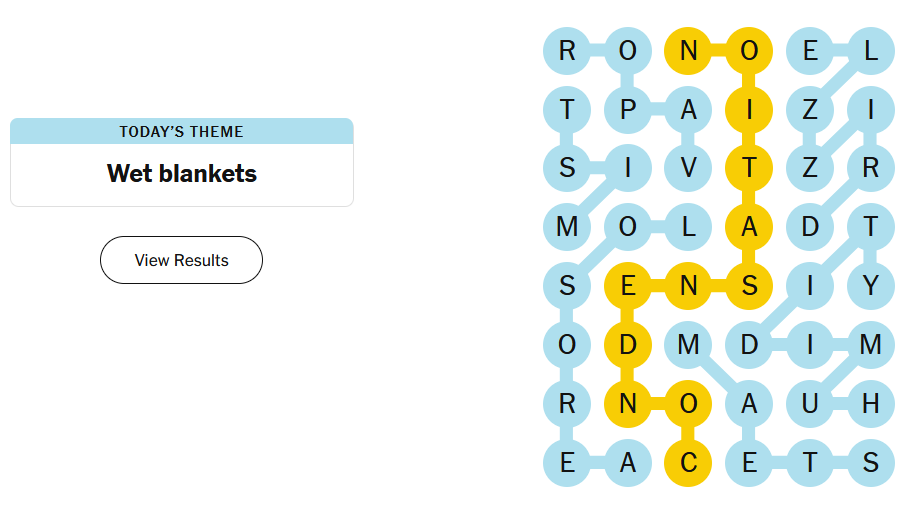Tap the Z tile directly below blue E
Viewport: 908px width, 511px height.
(x=810, y=109)
